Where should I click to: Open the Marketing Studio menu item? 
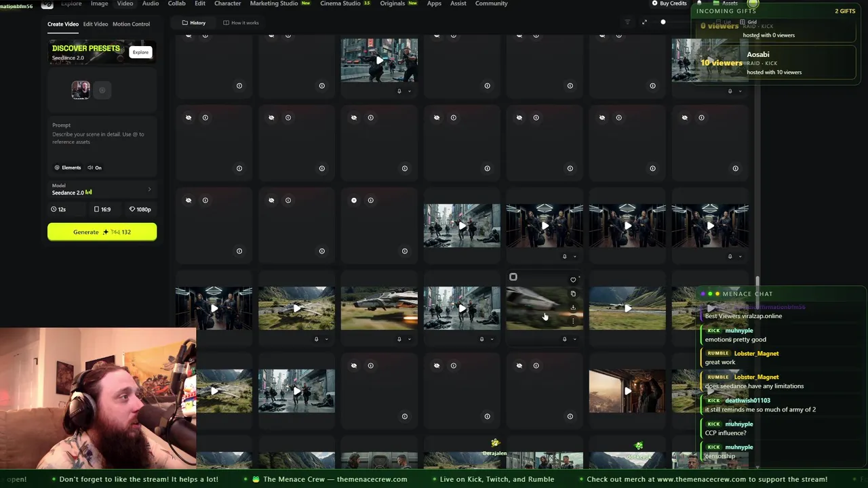pos(280,3)
